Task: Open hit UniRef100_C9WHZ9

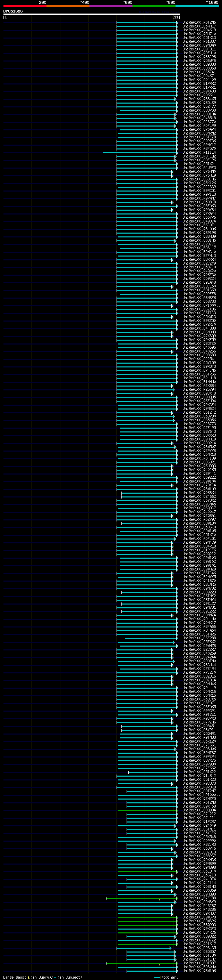Action: click(199, 569)
